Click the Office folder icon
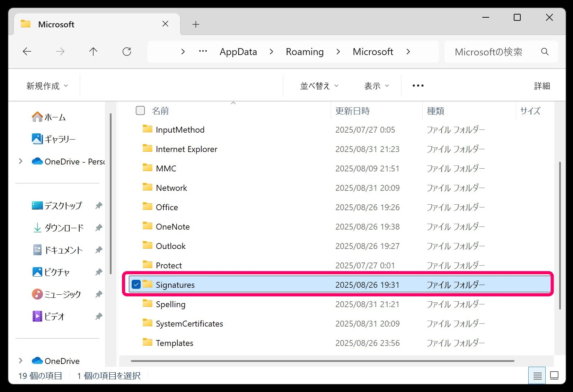This screenshot has width=573, height=392. (x=148, y=207)
